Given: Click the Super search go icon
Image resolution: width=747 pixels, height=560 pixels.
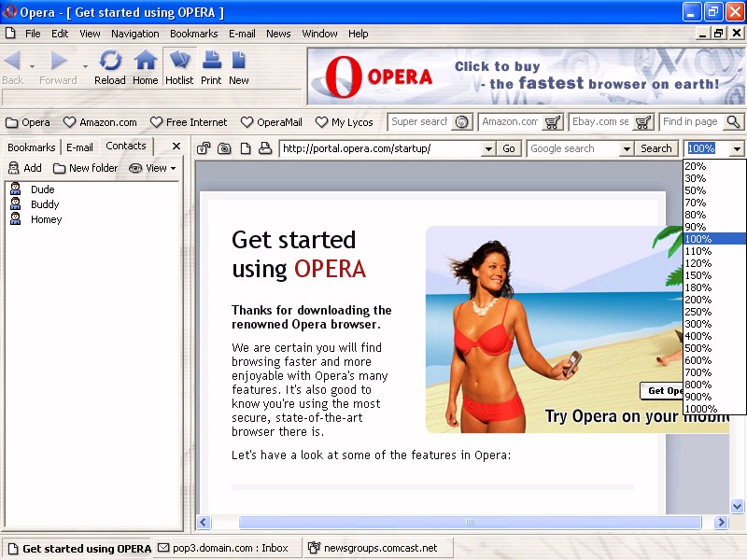Looking at the screenshot, I should coord(461,122).
